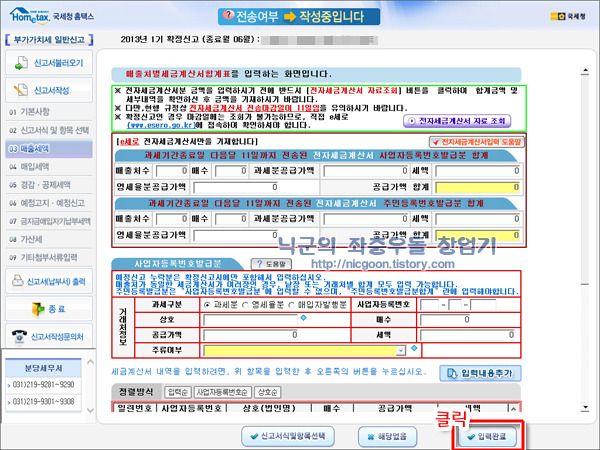Click the 신고서식및항목선택 button
The width and height of the screenshot is (600, 450).
pos(288,436)
